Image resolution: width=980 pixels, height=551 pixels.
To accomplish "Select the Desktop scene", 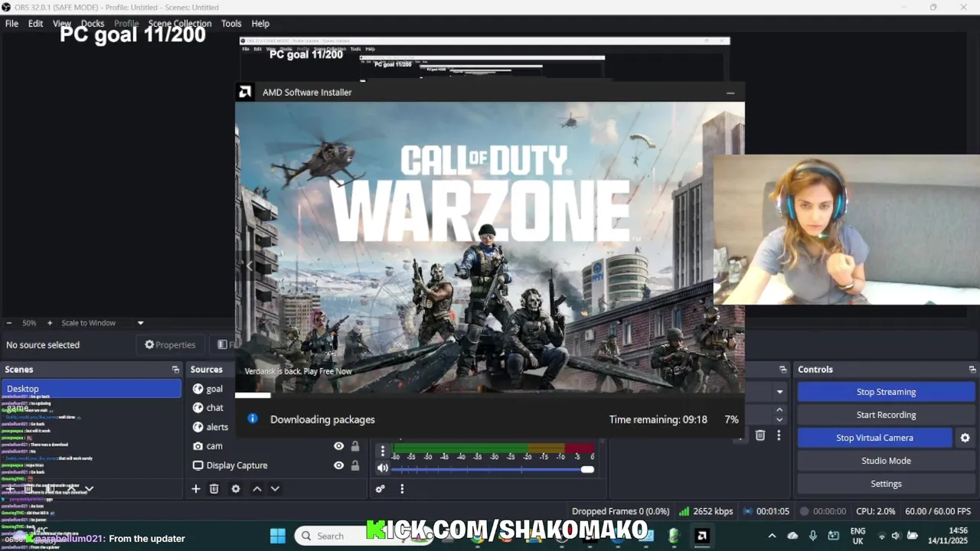I will point(91,389).
